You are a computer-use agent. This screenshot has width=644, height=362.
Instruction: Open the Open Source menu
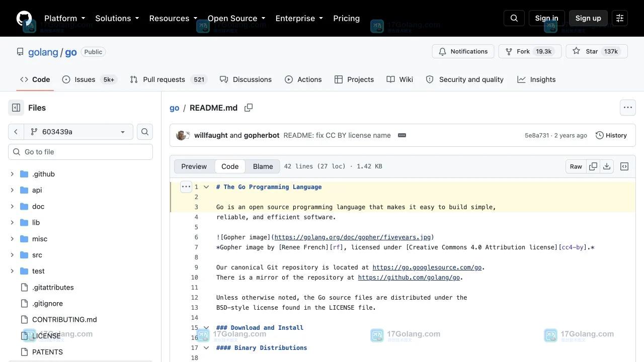[236, 18]
